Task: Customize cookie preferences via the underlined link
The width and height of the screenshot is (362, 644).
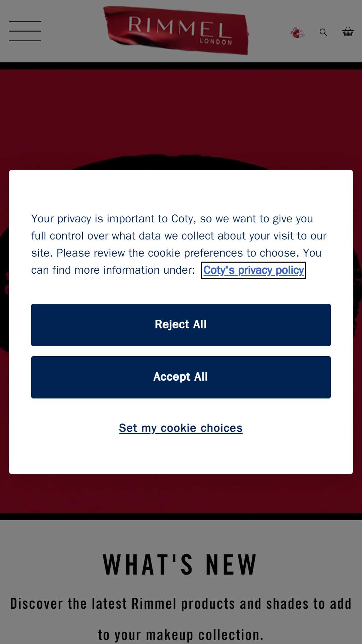Action: click(x=181, y=428)
